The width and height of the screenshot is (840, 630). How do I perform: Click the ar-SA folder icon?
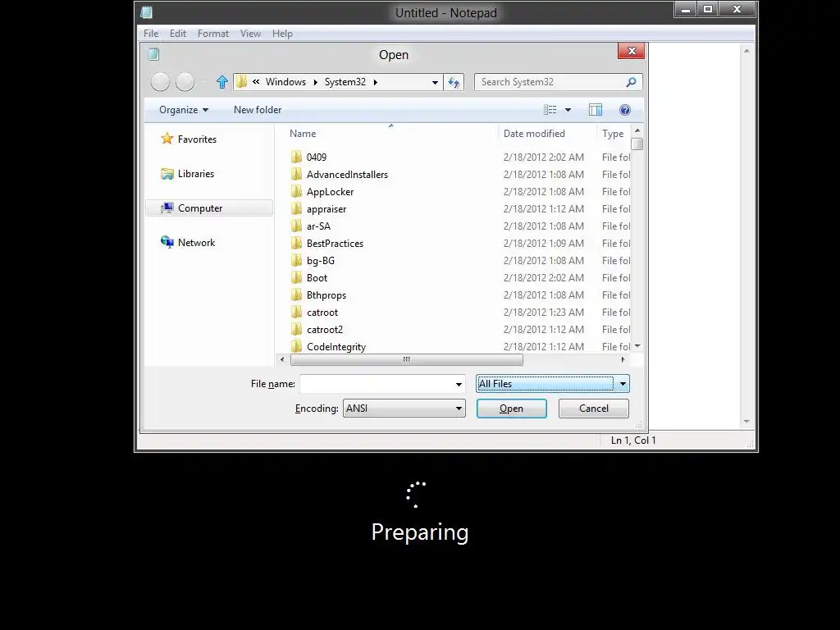pos(296,226)
